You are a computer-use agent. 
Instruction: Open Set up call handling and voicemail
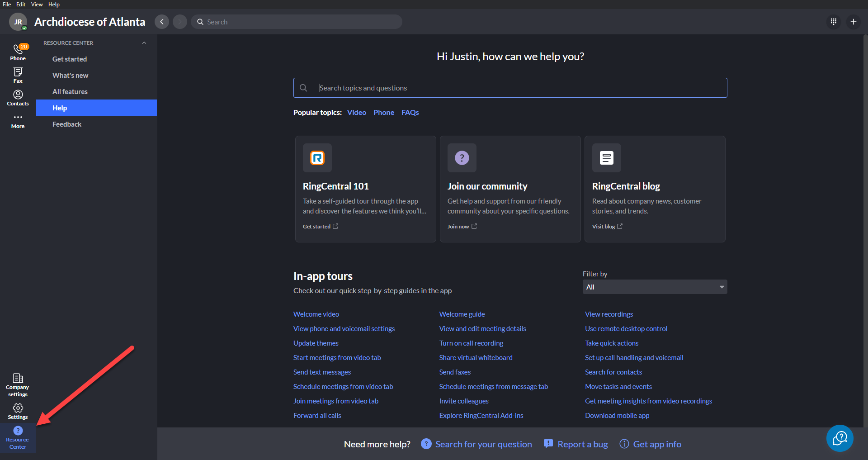tap(634, 357)
